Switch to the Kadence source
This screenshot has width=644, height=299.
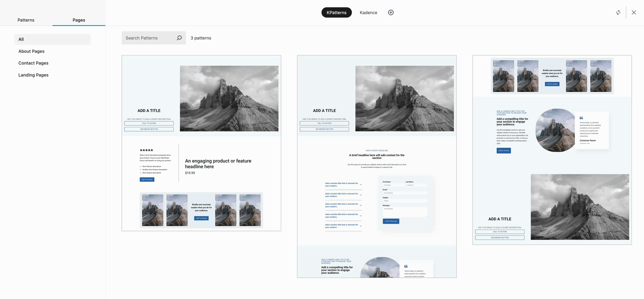368,12
